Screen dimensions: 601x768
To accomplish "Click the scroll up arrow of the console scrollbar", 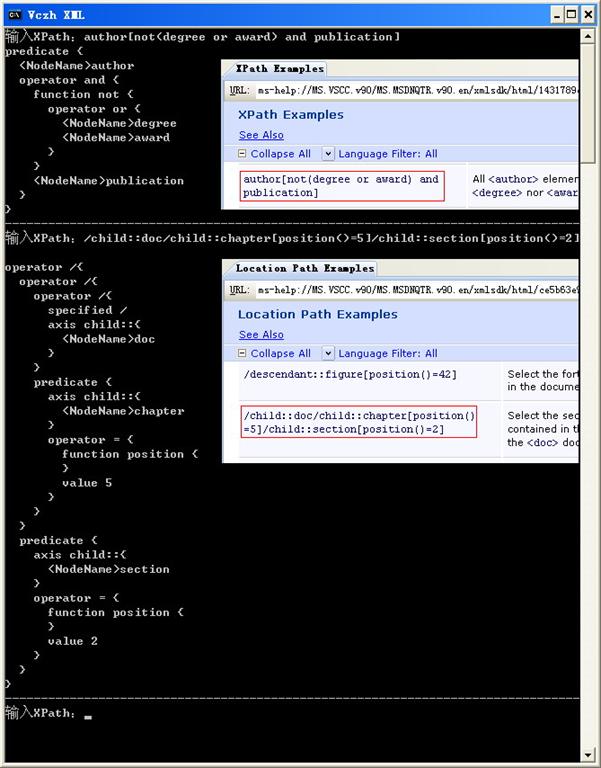I will 588,36.
